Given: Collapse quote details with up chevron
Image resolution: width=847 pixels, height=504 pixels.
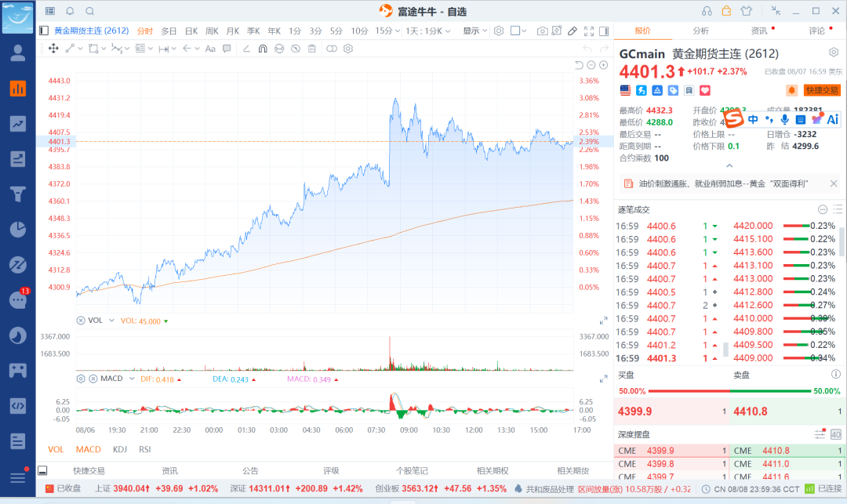Looking at the screenshot, I should click(x=729, y=165).
